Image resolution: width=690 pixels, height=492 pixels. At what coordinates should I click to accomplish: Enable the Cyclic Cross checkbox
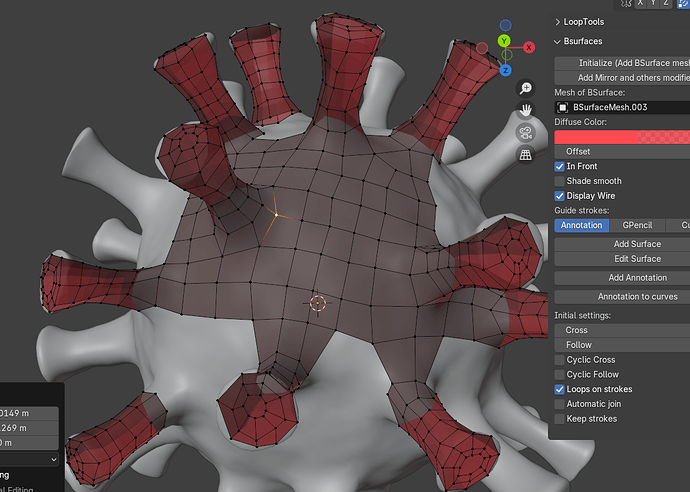(x=559, y=360)
